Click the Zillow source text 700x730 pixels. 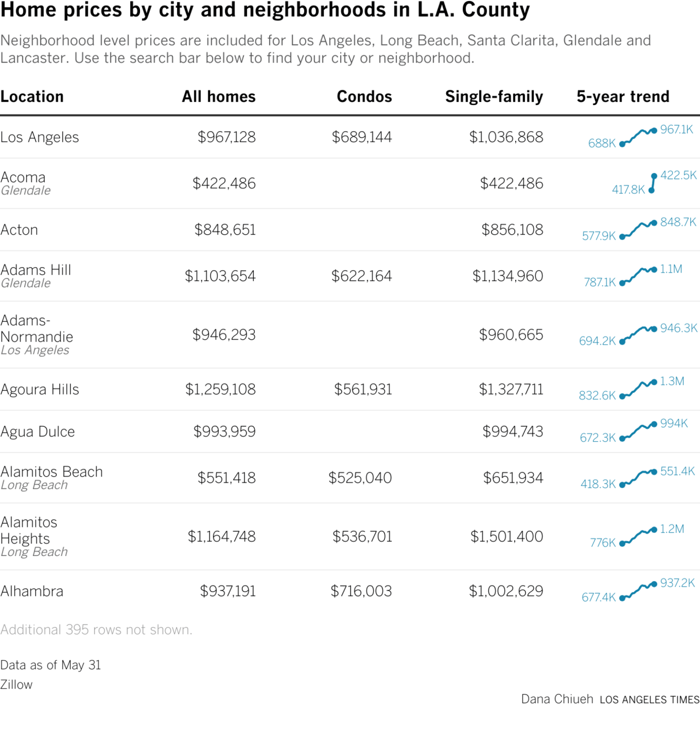[x=16, y=685]
